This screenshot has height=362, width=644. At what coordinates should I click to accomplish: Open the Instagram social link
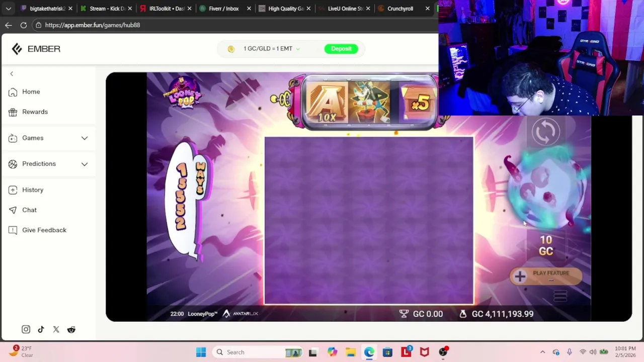pyautogui.click(x=26, y=329)
